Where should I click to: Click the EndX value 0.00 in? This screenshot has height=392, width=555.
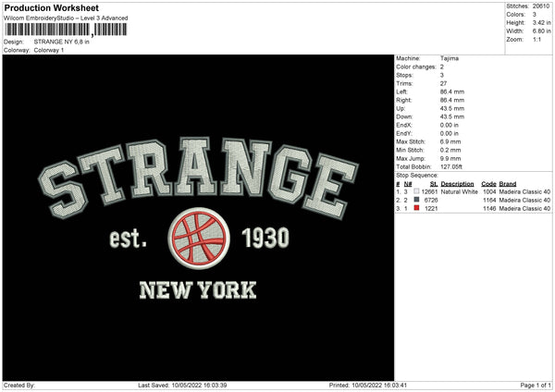coord(450,125)
